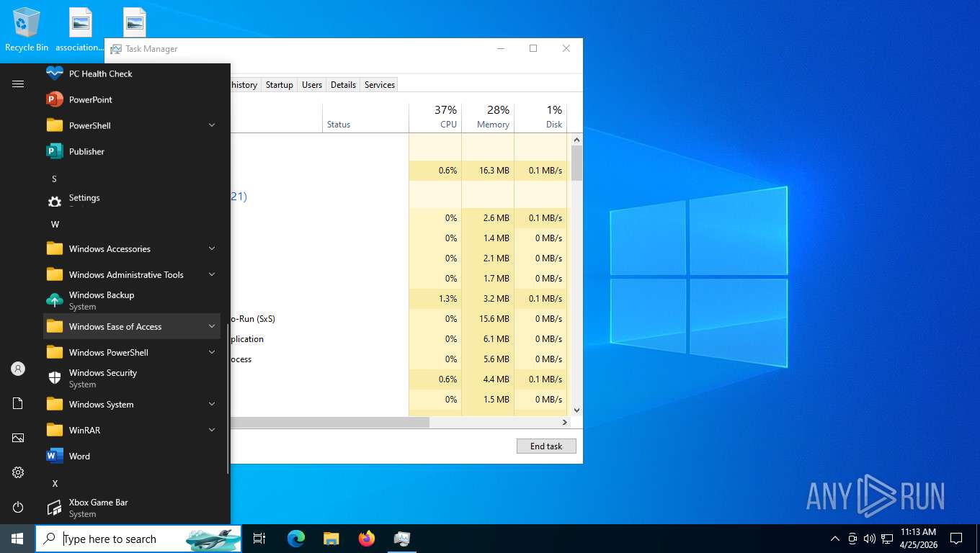This screenshot has height=553, width=980.
Task: Open the PowerShell folder icon
Action: (55, 125)
